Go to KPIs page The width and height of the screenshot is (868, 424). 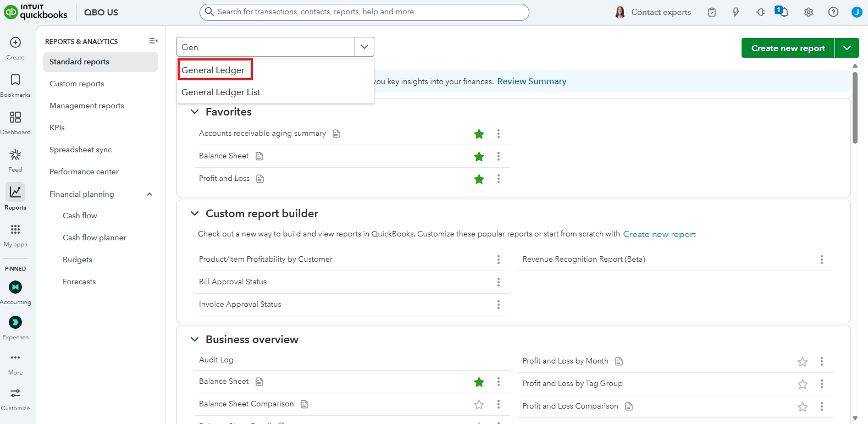(57, 128)
